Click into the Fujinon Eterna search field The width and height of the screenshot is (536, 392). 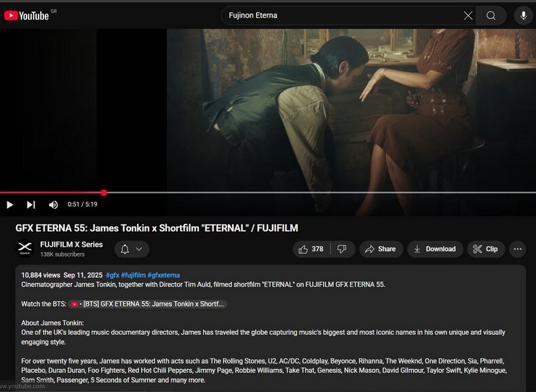tap(339, 16)
